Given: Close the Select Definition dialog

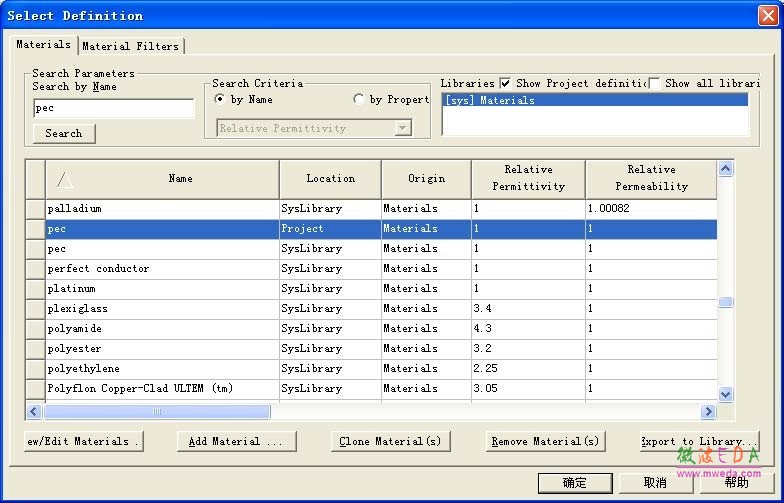Looking at the screenshot, I should click(x=768, y=16).
